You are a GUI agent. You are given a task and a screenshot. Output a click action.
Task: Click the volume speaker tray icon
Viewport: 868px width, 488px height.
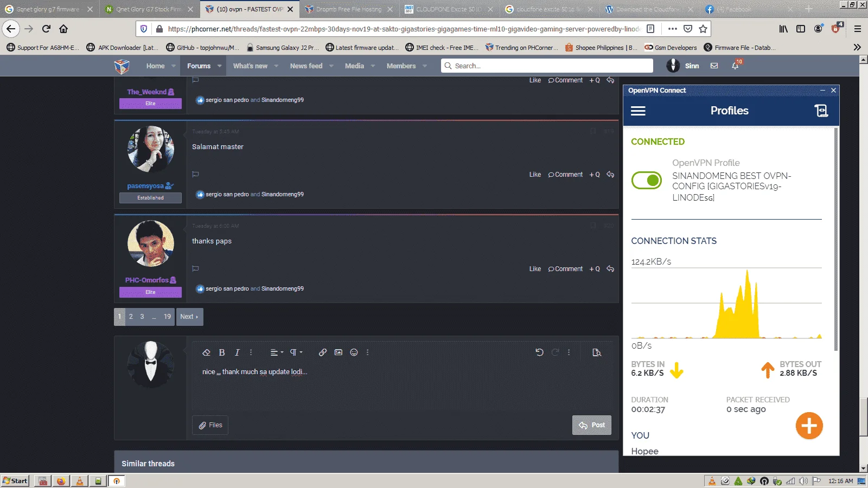pyautogui.click(x=803, y=481)
